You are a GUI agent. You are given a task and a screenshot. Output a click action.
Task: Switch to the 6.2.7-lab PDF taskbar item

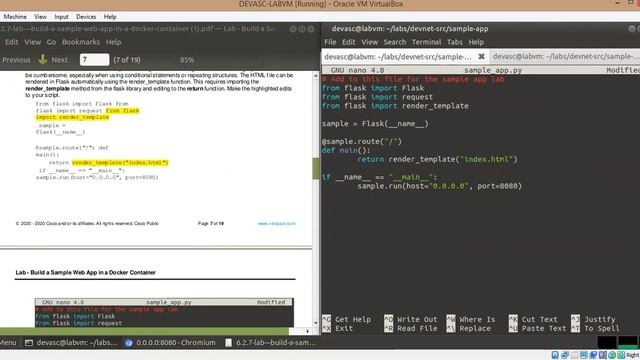[271, 342]
